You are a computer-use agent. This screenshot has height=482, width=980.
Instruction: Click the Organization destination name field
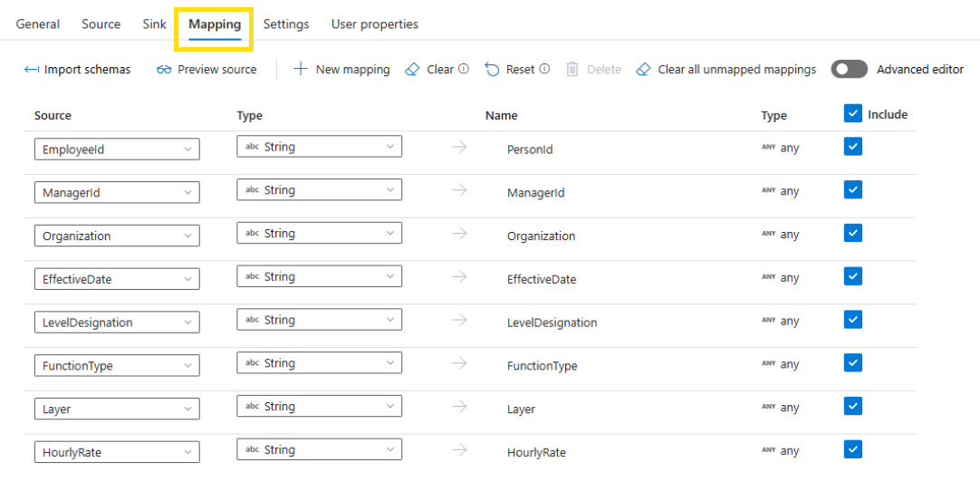[541, 236]
